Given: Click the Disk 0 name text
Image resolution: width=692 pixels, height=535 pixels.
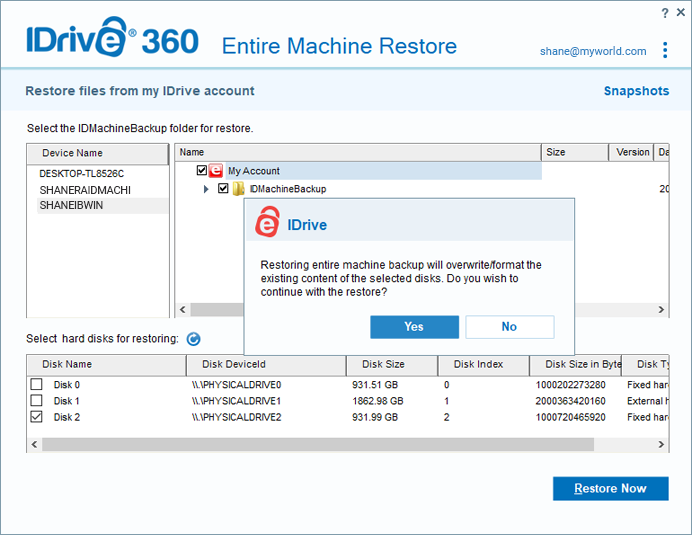Looking at the screenshot, I should (x=67, y=384).
